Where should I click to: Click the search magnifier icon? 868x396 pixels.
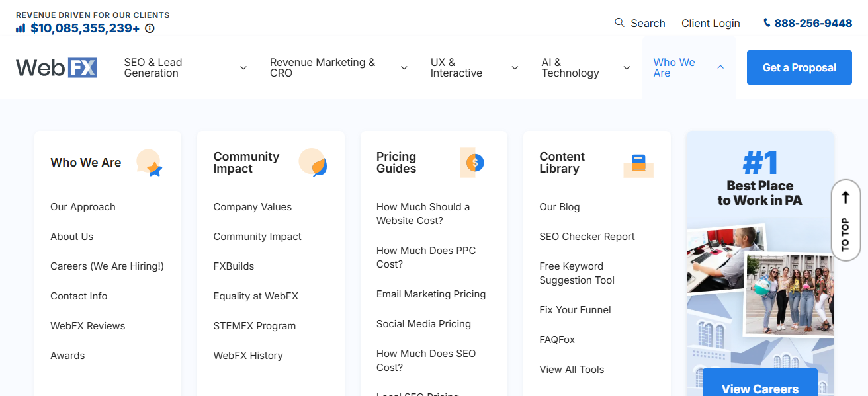click(x=619, y=23)
